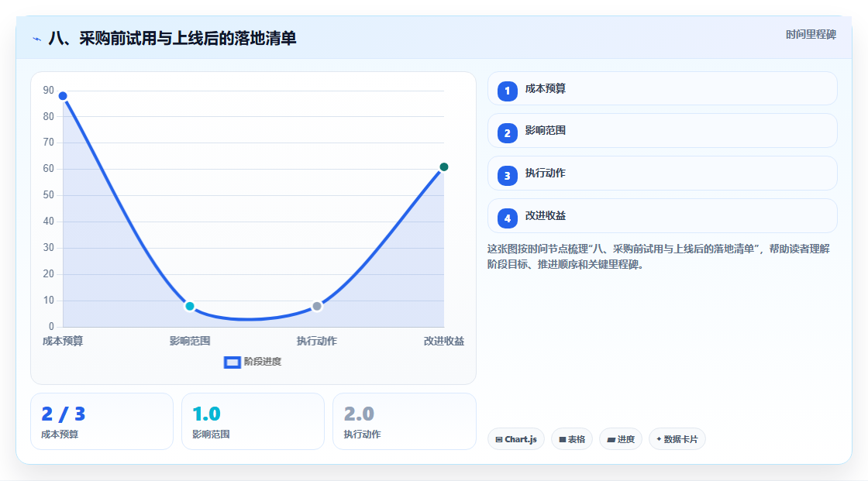Open the 2.0 执行动作 stat card
The height and width of the screenshot is (481, 868).
pos(404,421)
